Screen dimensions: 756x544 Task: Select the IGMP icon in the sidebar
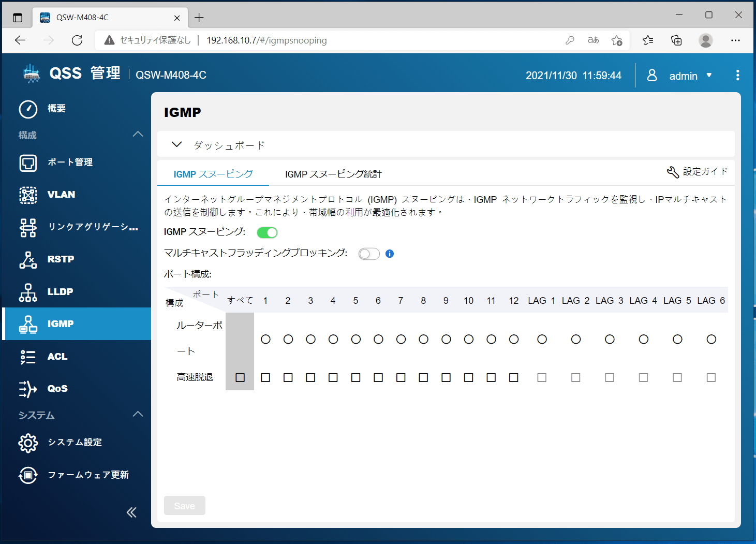28,324
